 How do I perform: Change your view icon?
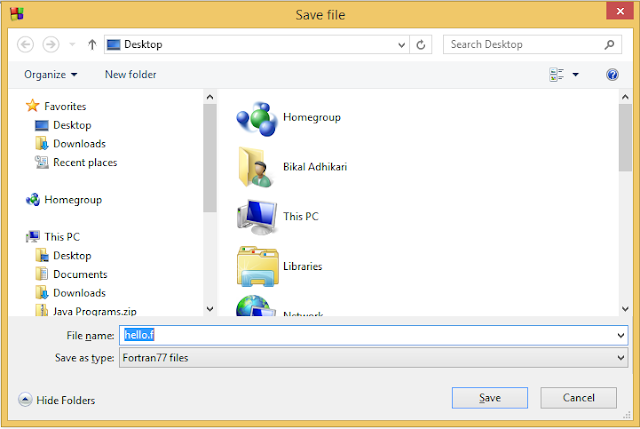tap(556, 74)
